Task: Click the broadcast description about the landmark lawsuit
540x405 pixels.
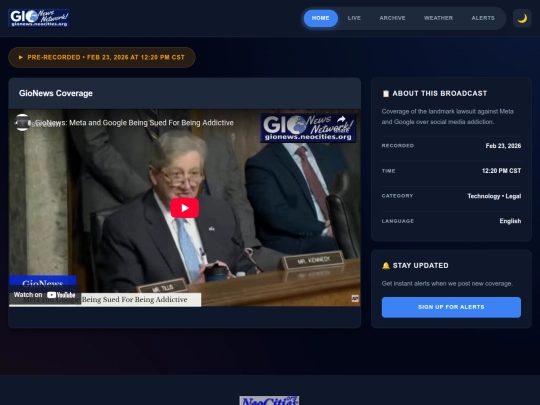Action: [448, 116]
